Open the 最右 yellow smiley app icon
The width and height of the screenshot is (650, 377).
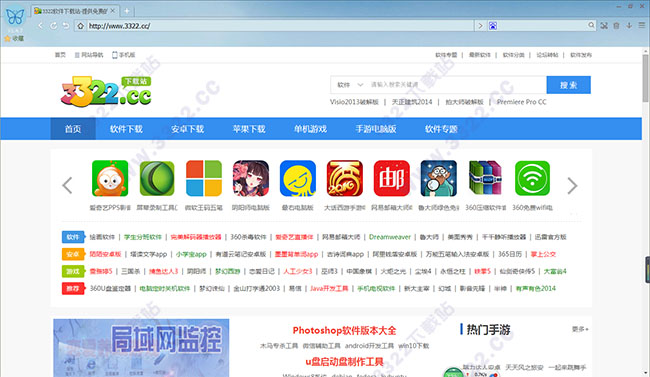298,178
